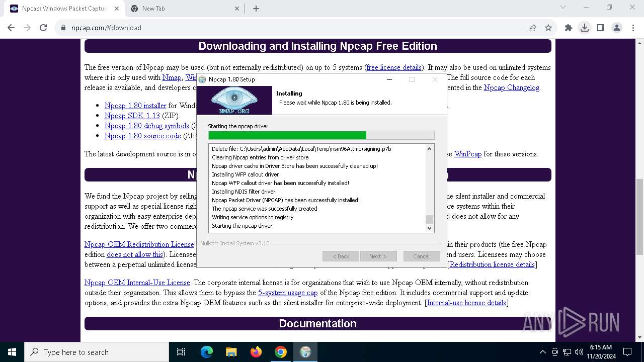The image size is (644, 362).
Task: Show hidden system tray icons
Action: [542, 352]
